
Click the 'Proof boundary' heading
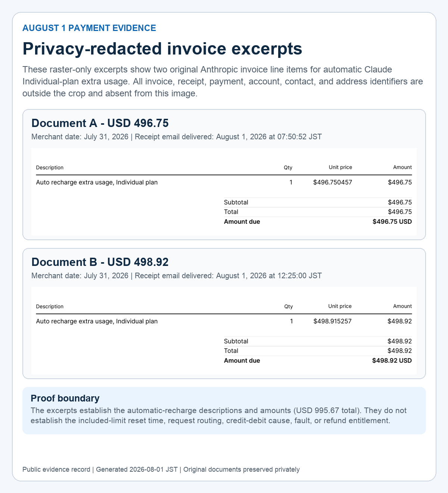click(65, 398)
